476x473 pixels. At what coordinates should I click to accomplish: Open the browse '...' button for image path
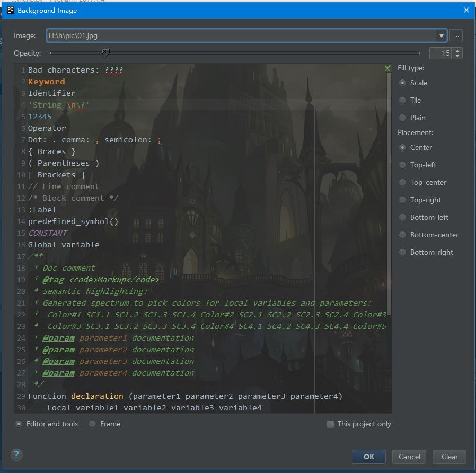[456, 35]
